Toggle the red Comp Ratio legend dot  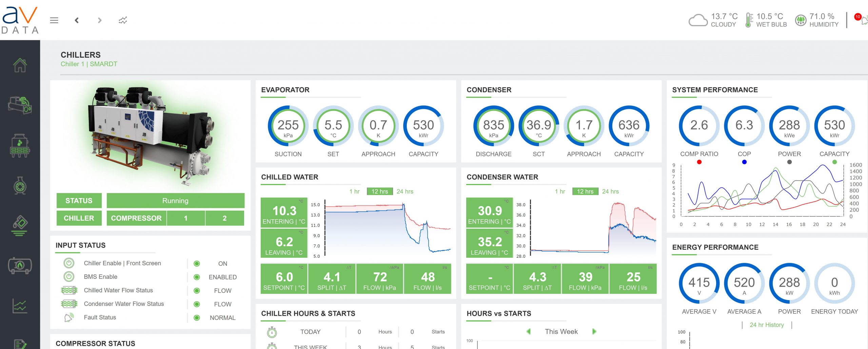[699, 162]
